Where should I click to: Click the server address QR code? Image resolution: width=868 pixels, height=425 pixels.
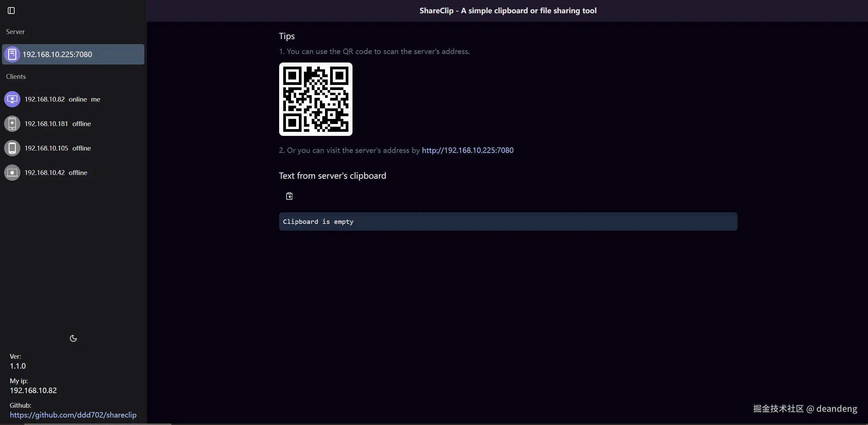pyautogui.click(x=315, y=99)
